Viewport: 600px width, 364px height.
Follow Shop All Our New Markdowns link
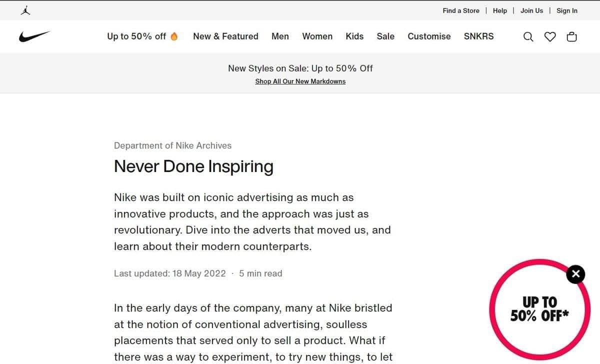[x=300, y=81]
